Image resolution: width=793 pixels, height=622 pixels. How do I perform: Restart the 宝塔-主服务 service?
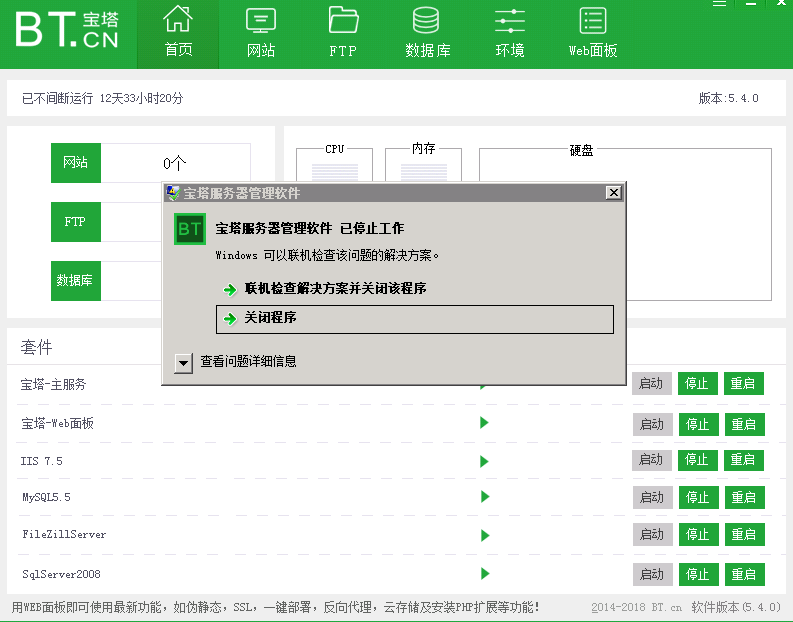[743, 384]
